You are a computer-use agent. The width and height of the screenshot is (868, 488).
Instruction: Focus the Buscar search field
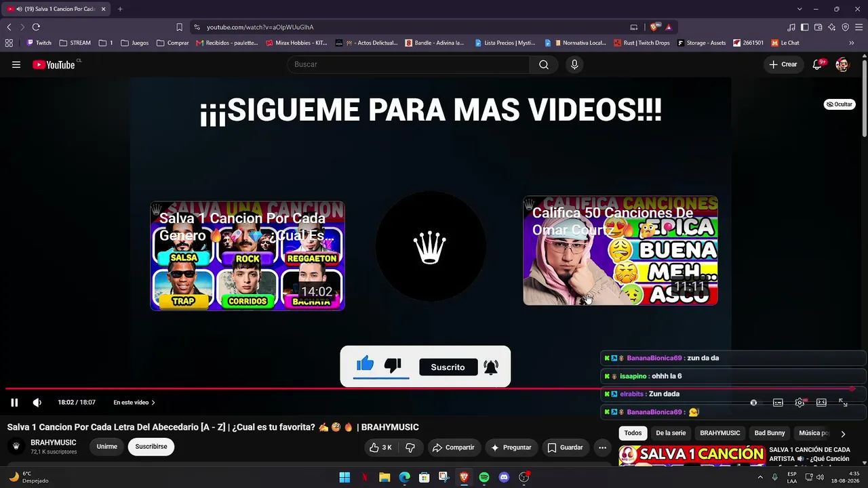coord(409,64)
